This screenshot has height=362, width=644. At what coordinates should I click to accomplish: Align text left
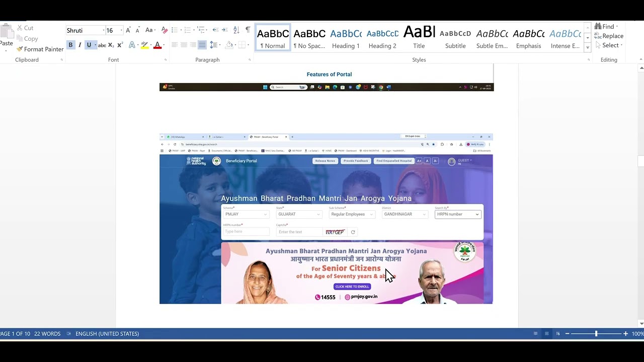(x=175, y=45)
